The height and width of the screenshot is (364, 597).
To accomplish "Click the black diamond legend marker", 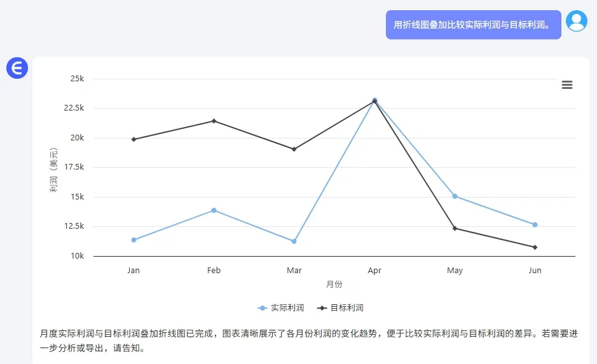I will tap(322, 308).
